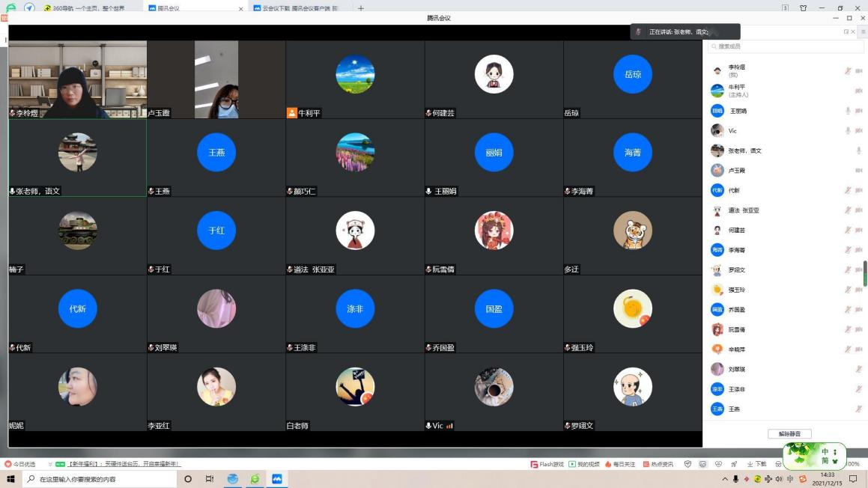868x488 pixels.
Task: Open the menu icon at panel top right
Action: coord(864,31)
